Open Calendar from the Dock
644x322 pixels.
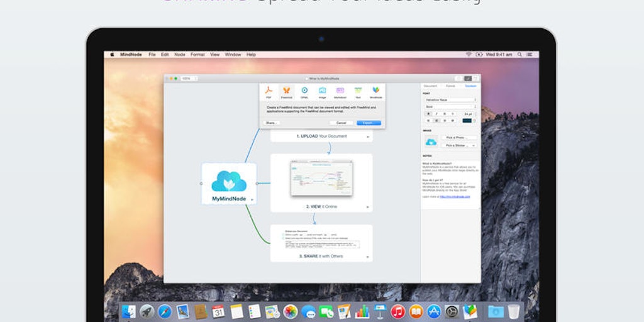pyautogui.click(x=218, y=312)
